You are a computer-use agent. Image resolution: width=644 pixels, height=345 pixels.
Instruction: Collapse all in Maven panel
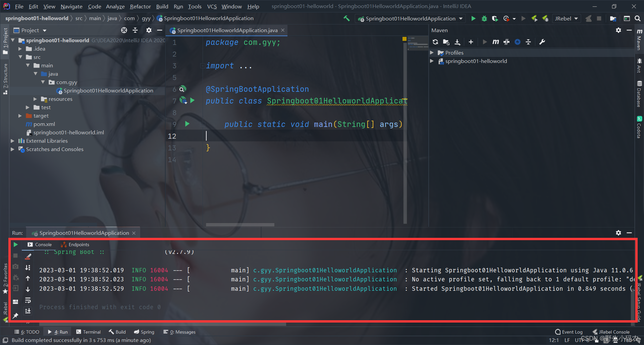(x=528, y=42)
